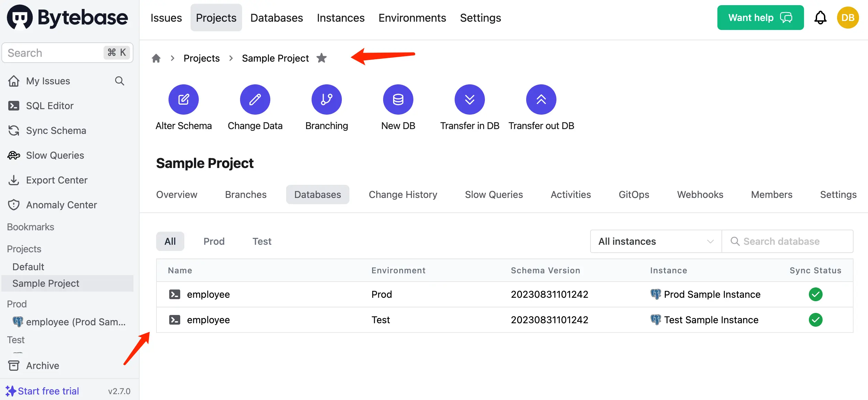This screenshot has height=400, width=868.
Task: Open Instances in top navigation
Action: 341,18
